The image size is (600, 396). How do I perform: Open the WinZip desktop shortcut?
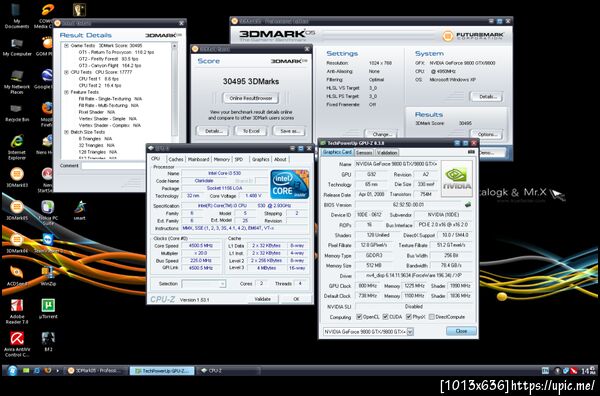(47, 275)
